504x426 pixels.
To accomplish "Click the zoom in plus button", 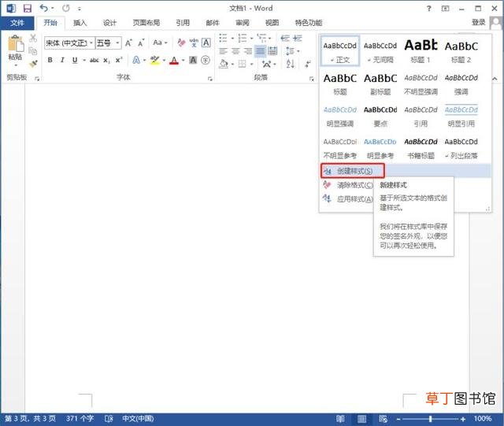I will click(x=463, y=419).
